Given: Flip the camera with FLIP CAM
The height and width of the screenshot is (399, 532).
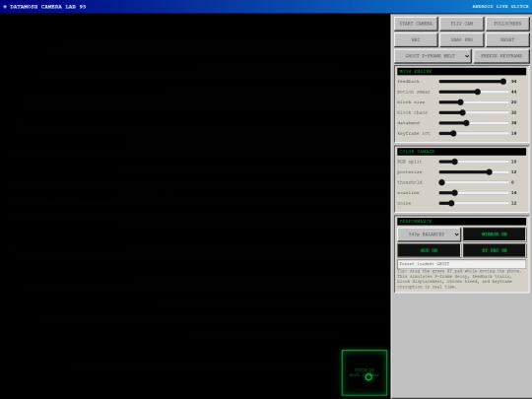Looking at the screenshot, I should point(461,24).
